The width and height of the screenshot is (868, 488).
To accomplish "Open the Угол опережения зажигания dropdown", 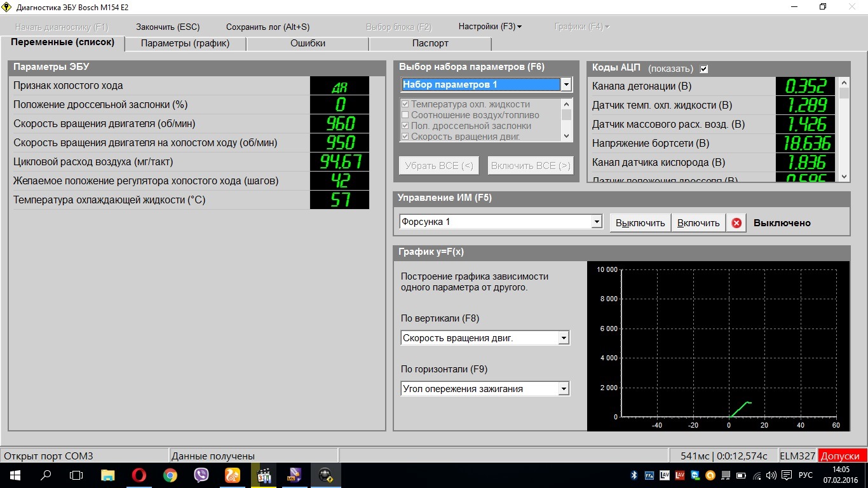I will pos(563,389).
